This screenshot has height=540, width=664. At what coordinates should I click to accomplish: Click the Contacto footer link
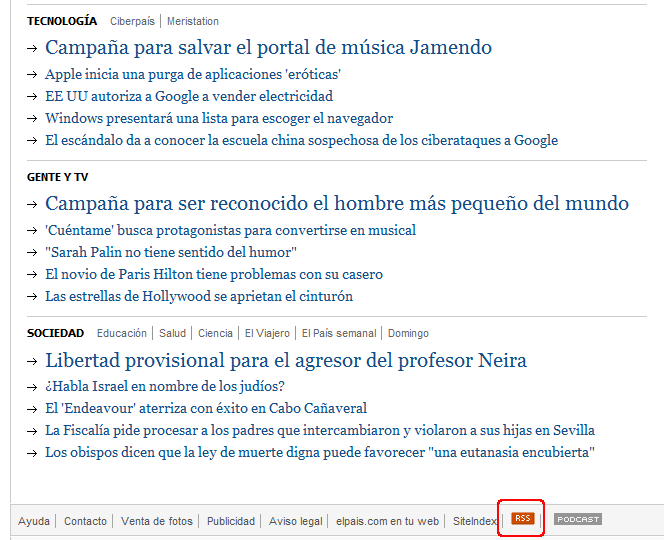point(85,521)
